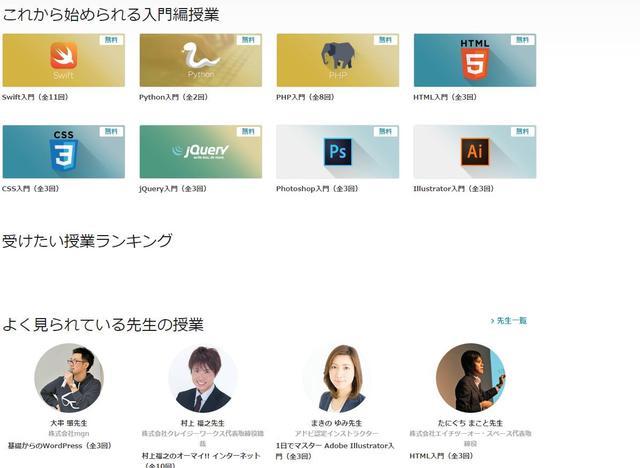Open the Swift入門（全11回）title link

[x=35, y=97]
